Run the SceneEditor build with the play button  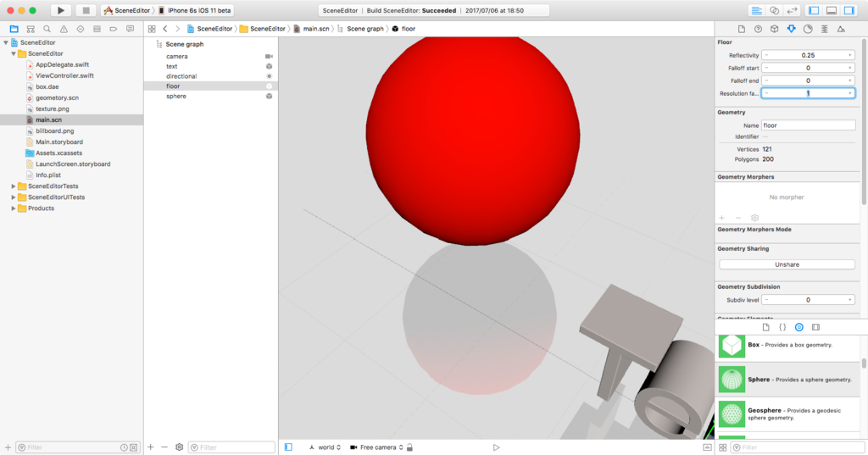(61, 10)
